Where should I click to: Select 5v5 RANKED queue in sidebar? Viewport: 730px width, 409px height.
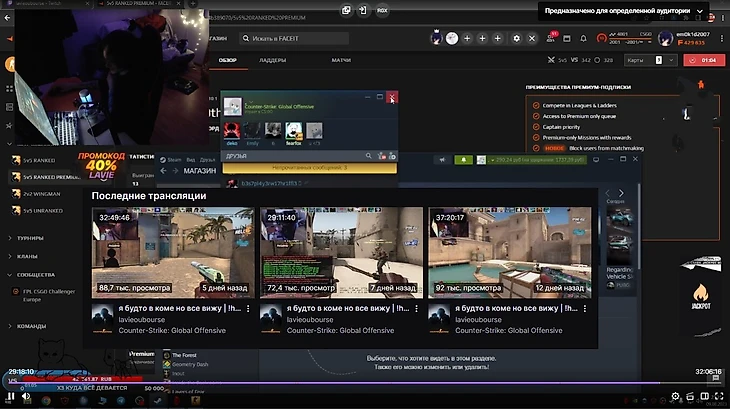[x=38, y=160]
